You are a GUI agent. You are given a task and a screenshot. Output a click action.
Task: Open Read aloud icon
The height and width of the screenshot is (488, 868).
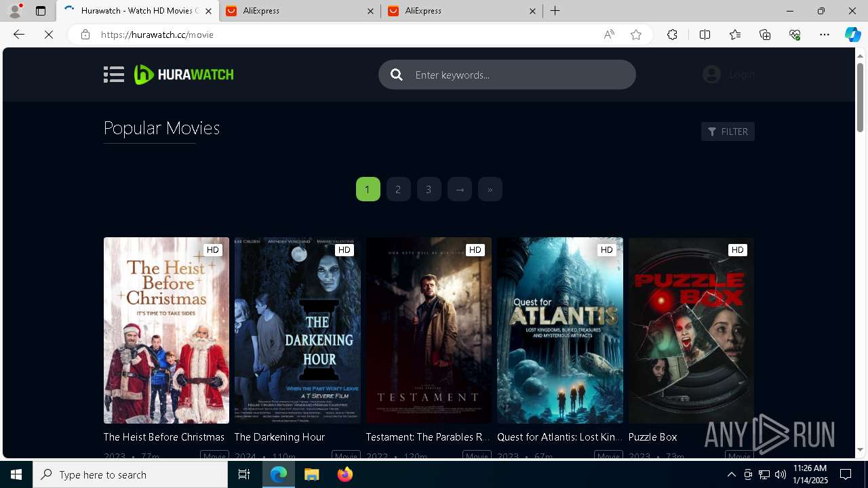[x=609, y=35]
